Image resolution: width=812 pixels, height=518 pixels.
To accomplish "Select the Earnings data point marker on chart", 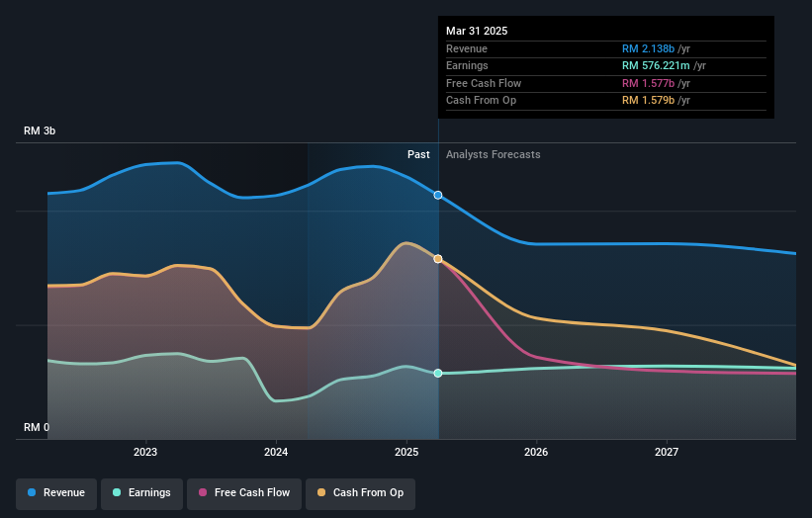I will pyautogui.click(x=438, y=373).
